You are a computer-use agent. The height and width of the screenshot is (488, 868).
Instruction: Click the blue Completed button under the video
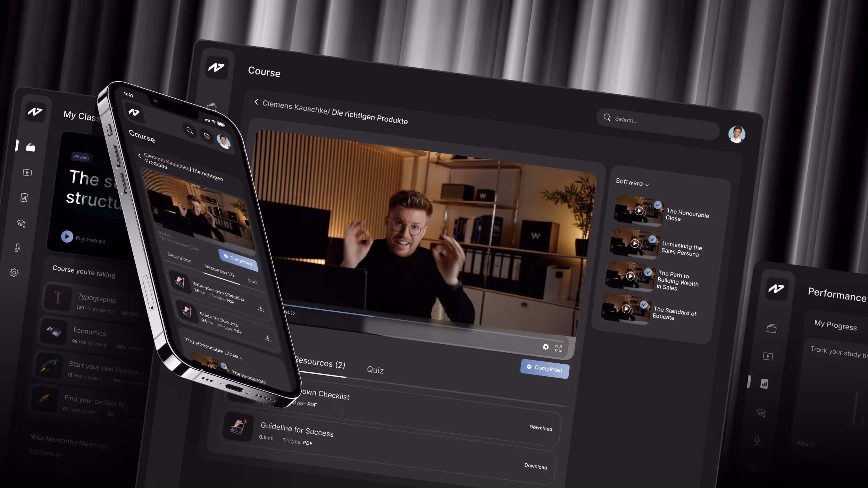(544, 368)
